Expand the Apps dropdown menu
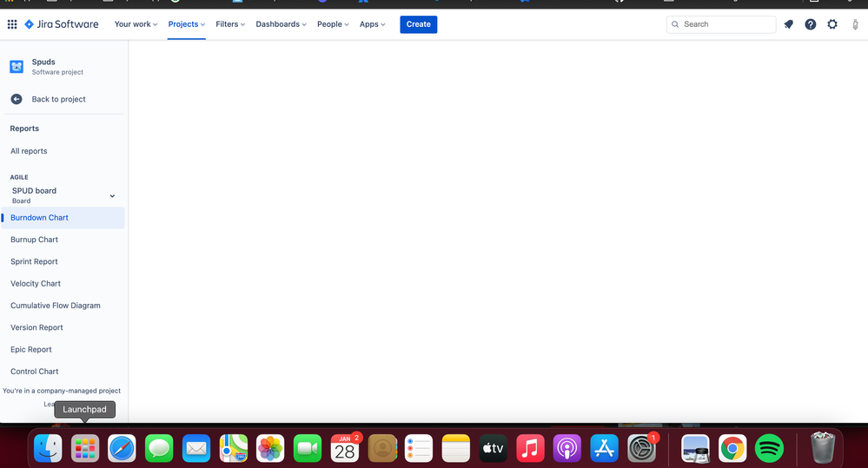 [372, 24]
